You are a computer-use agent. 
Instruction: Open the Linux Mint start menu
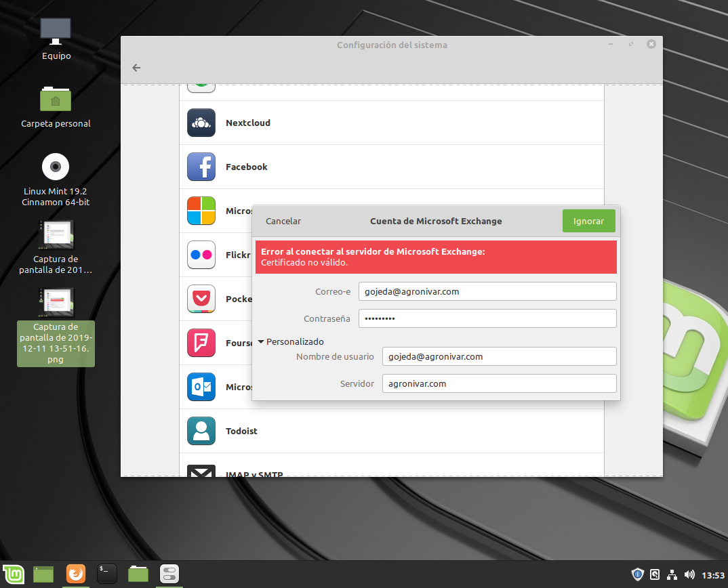tap(14, 574)
